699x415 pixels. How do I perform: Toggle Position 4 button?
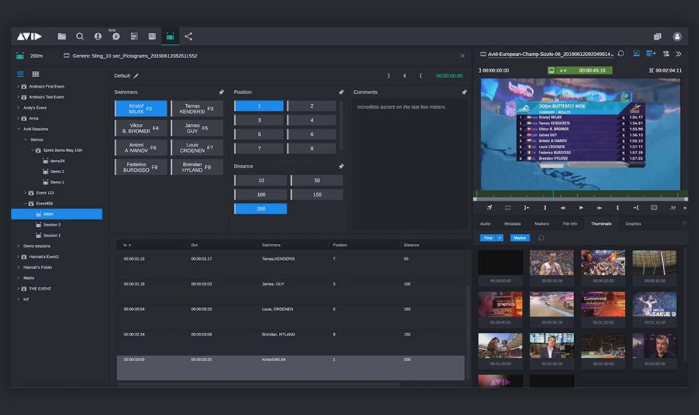pos(315,120)
